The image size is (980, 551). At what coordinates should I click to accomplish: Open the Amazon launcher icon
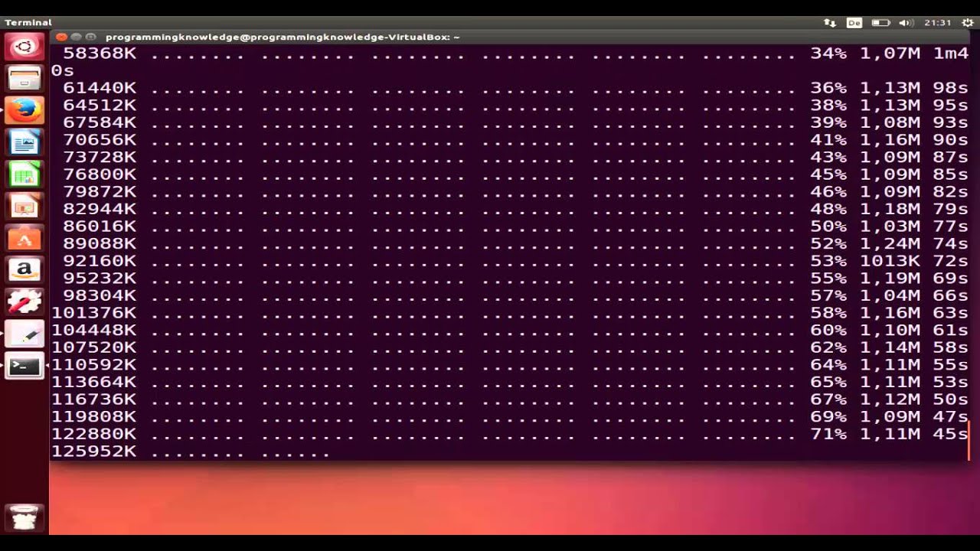tap(24, 271)
